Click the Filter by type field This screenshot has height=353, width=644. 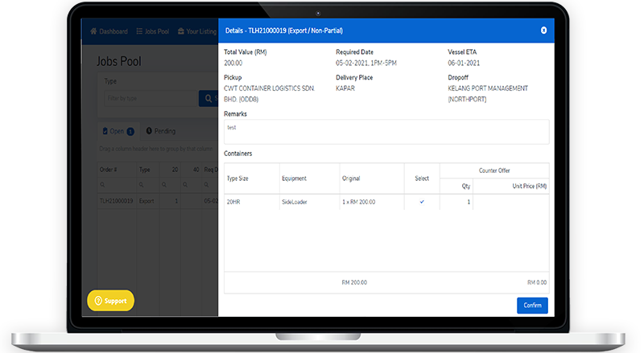coord(149,98)
